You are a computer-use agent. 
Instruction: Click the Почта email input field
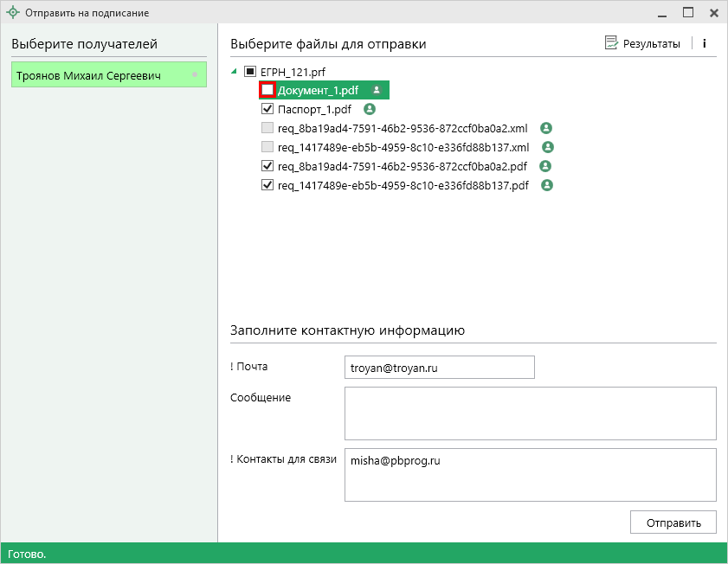[x=439, y=368]
